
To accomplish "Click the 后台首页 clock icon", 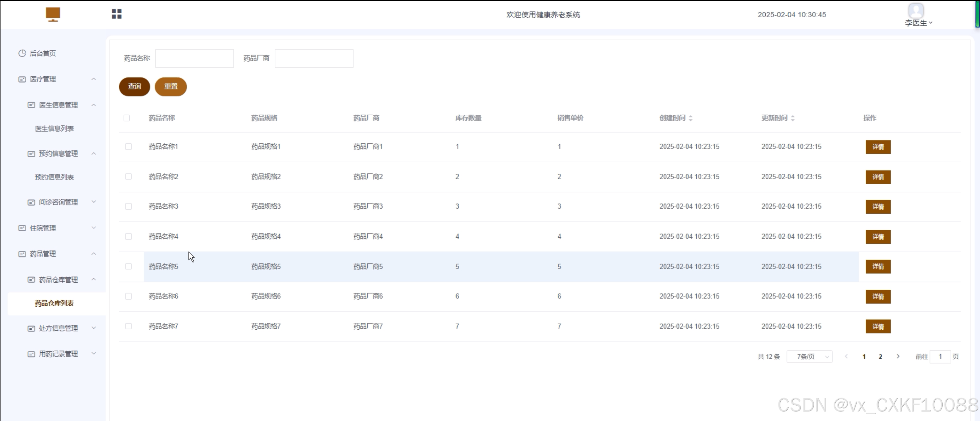I will click(22, 53).
